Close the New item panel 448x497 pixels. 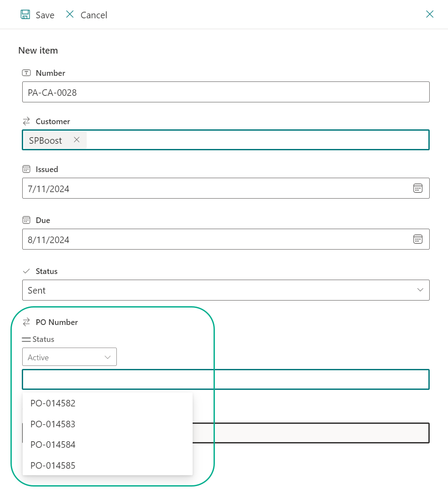click(x=430, y=14)
